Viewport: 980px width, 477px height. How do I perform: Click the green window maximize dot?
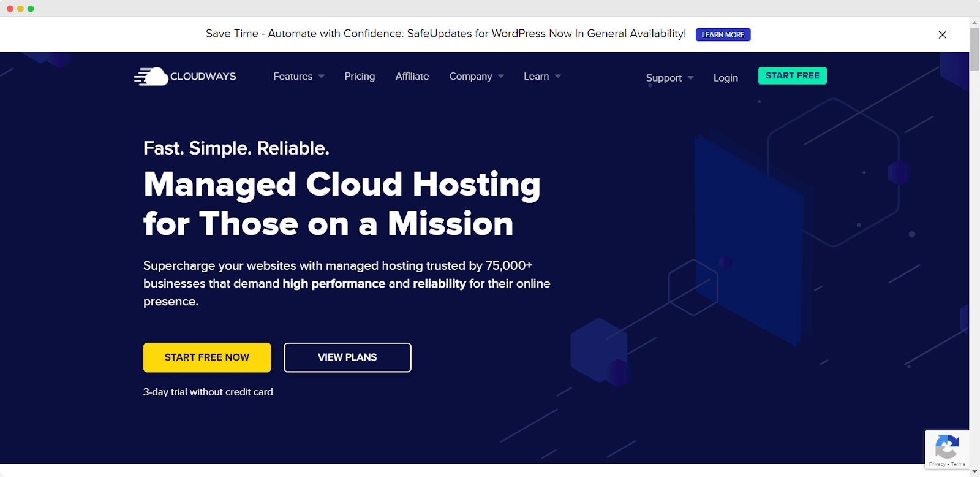[x=31, y=9]
